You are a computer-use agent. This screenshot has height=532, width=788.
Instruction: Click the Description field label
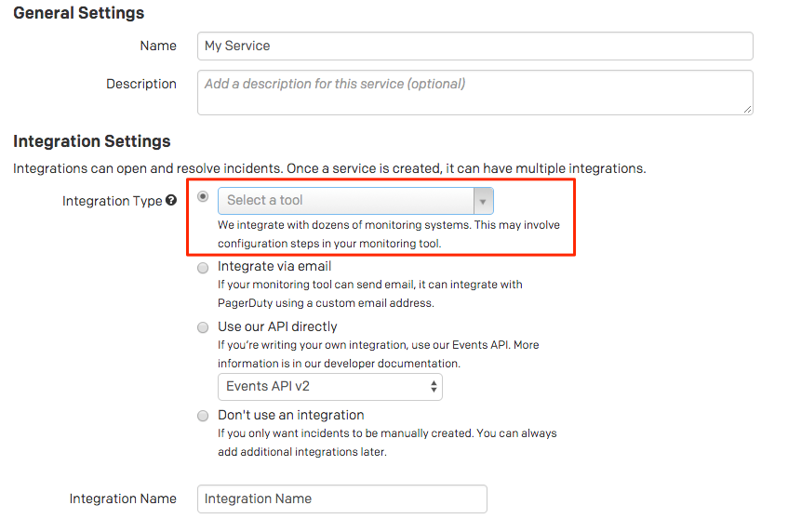tap(140, 84)
